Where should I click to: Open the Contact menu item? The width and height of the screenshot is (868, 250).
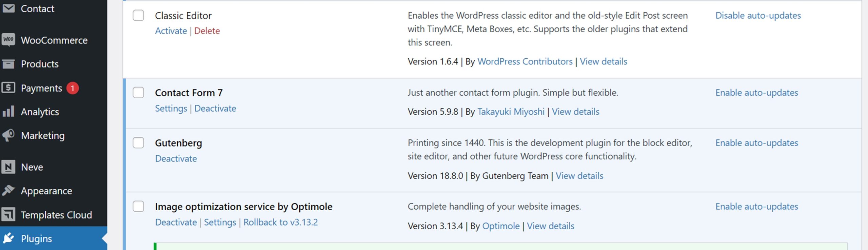tap(37, 8)
